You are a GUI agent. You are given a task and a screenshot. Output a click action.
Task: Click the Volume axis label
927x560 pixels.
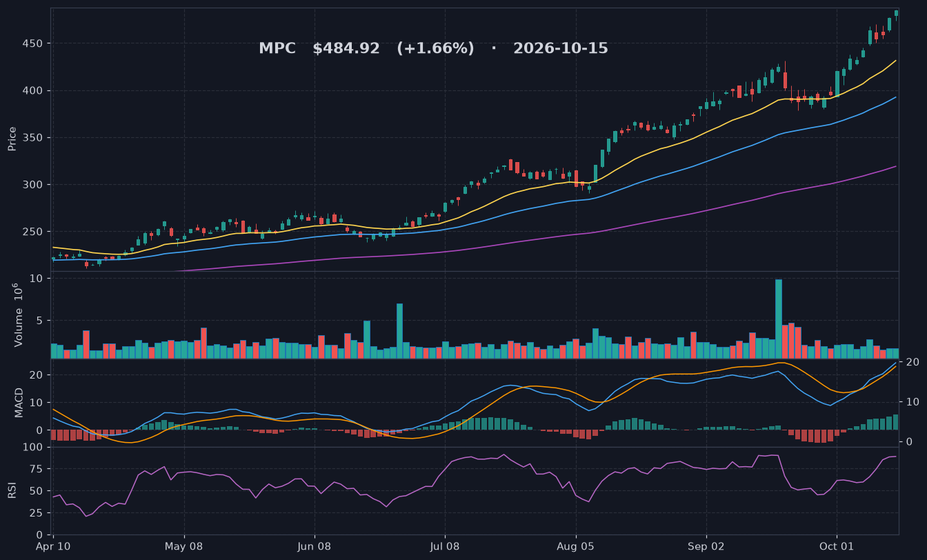19,315
